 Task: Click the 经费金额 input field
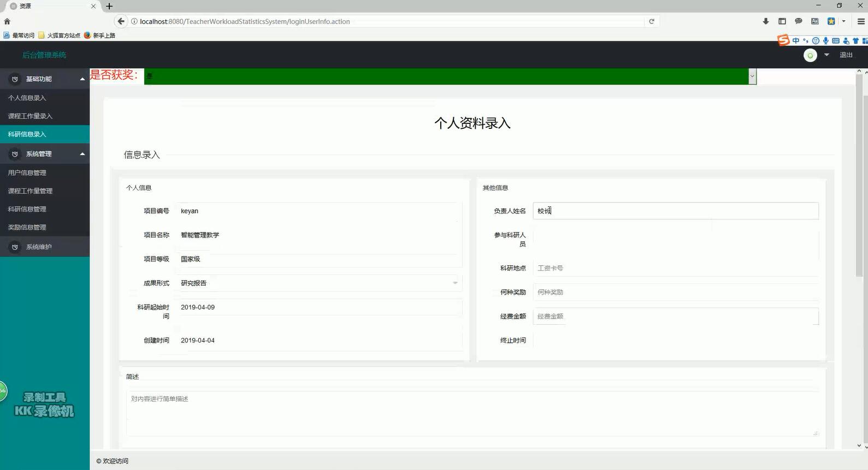(x=676, y=316)
